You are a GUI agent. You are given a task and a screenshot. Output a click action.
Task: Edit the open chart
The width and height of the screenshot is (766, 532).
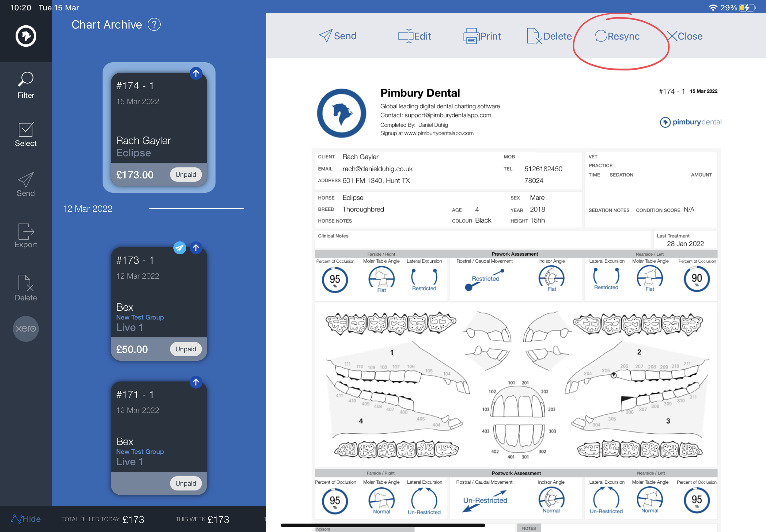(414, 36)
